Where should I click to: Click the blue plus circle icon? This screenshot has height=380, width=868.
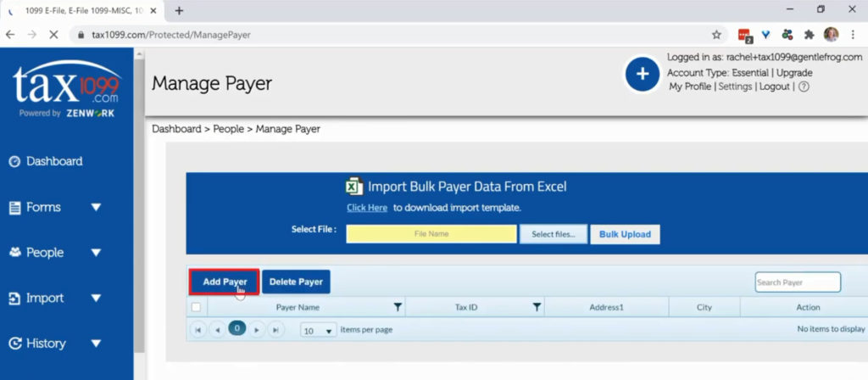coord(643,75)
